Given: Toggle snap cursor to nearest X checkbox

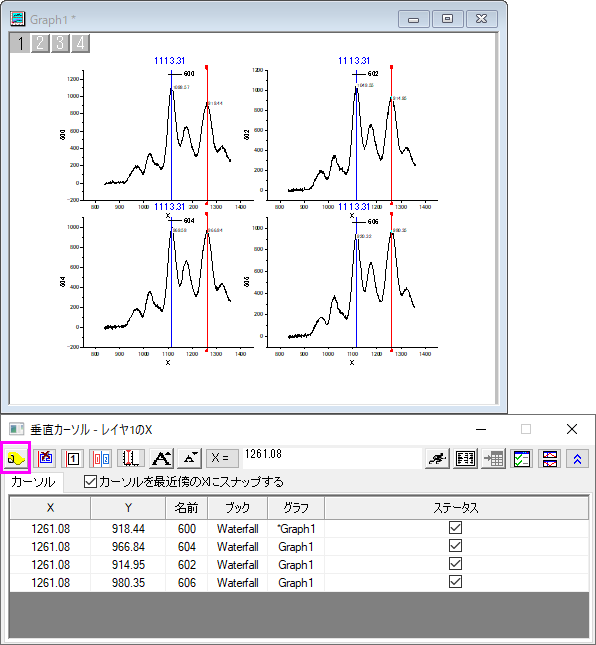Looking at the screenshot, I should 90,481.
